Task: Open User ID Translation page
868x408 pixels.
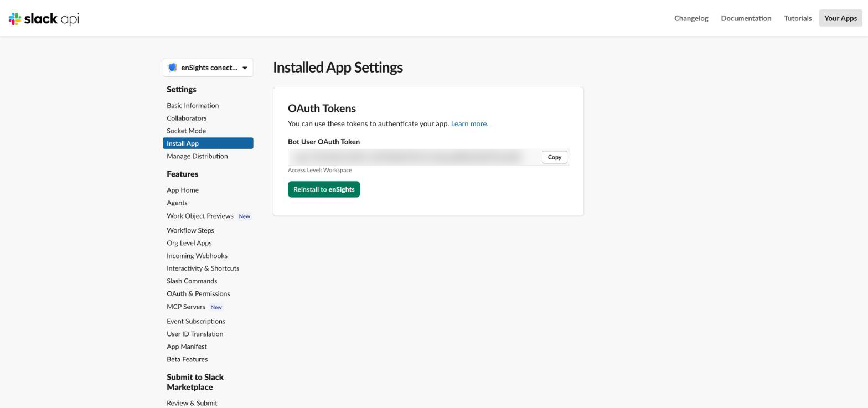Action: (x=195, y=334)
